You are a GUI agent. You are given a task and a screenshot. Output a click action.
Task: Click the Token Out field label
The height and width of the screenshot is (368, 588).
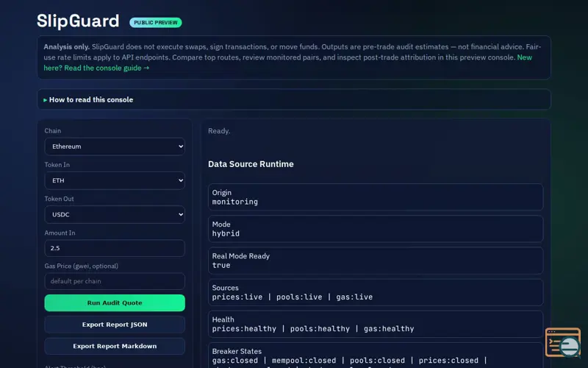(60, 199)
